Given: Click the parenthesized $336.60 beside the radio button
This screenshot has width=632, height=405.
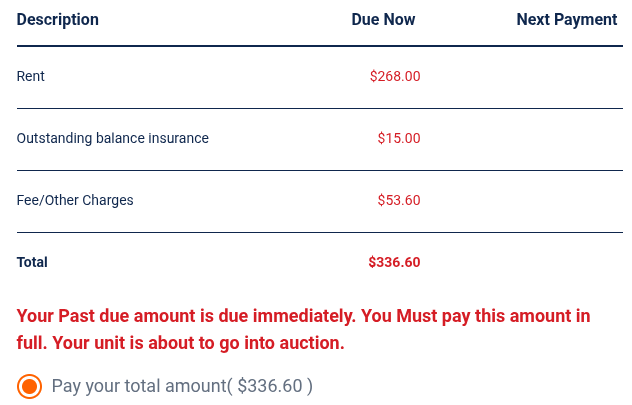Looking at the screenshot, I should pyautogui.click(x=270, y=386).
